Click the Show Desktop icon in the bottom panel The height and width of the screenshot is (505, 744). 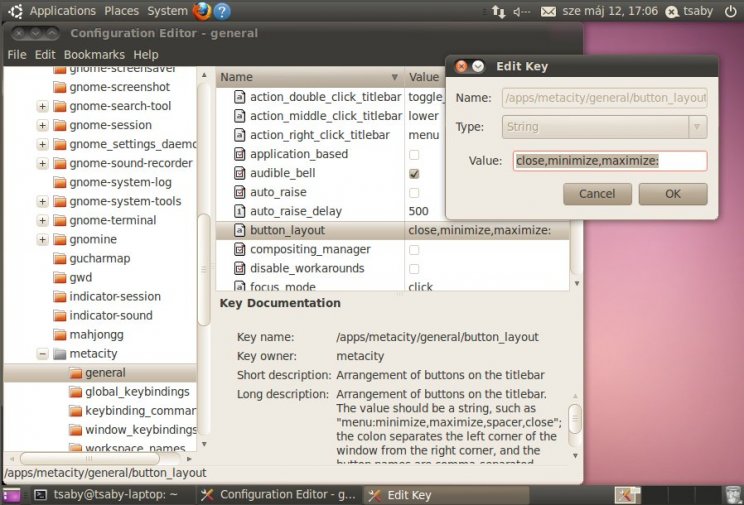11,495
